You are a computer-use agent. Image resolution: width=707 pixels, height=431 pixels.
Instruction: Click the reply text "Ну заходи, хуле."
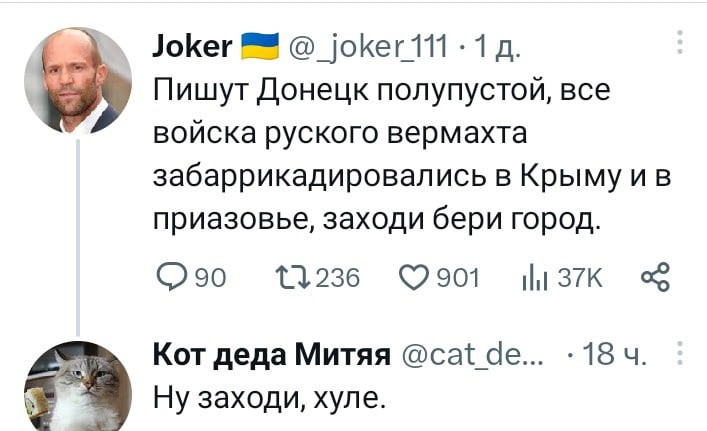point(268,399)
